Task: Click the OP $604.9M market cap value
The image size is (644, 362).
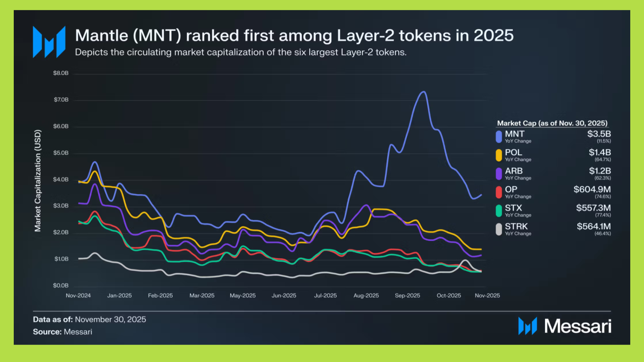Action: [x=592, y=189]
